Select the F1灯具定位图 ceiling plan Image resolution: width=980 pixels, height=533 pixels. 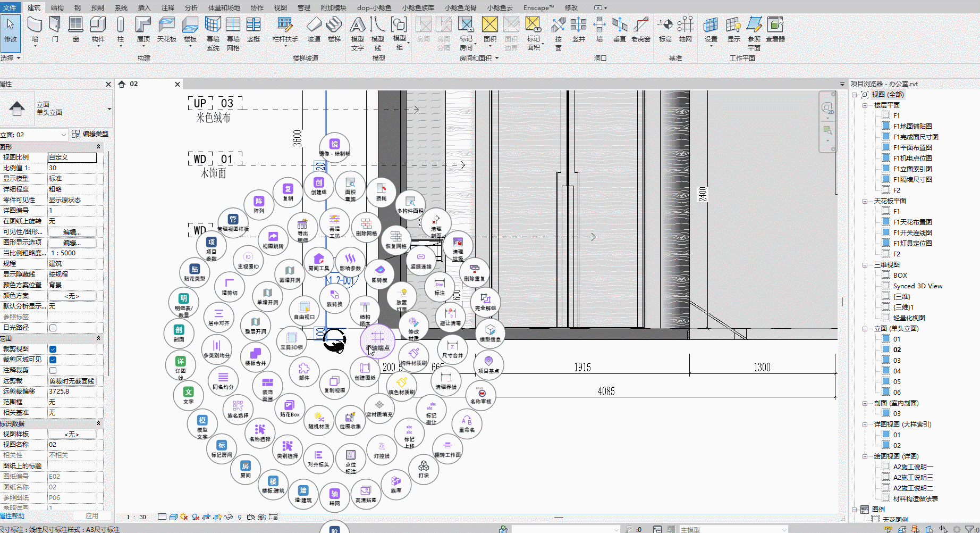913,243
